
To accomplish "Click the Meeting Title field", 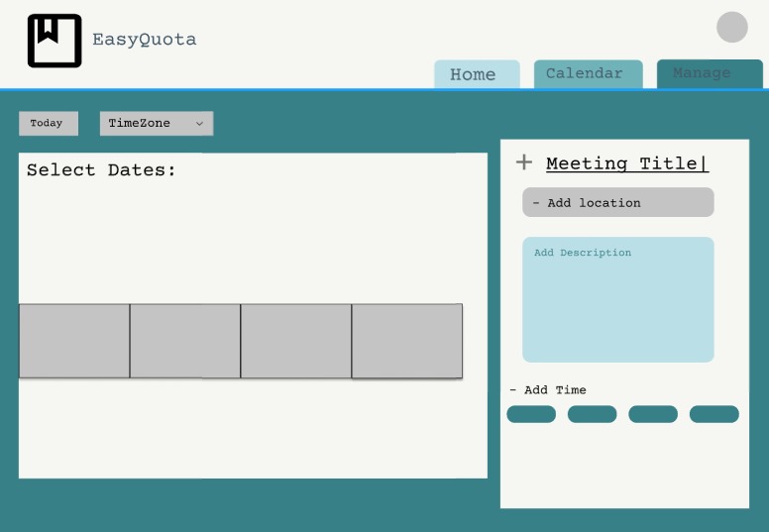I will pos(627,163).
